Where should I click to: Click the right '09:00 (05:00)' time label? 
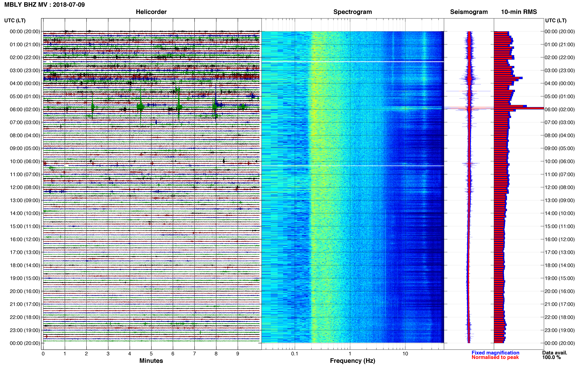tap(560, 148)
